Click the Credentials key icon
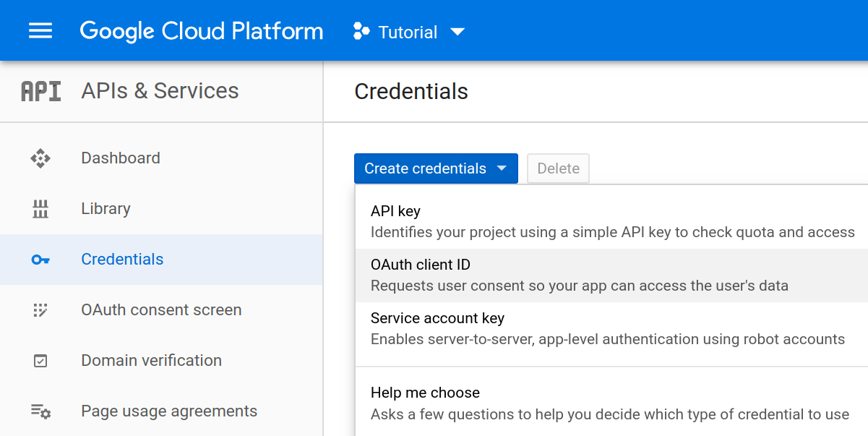Viewport: 868px width, 436px height. [x=40, y=259]
